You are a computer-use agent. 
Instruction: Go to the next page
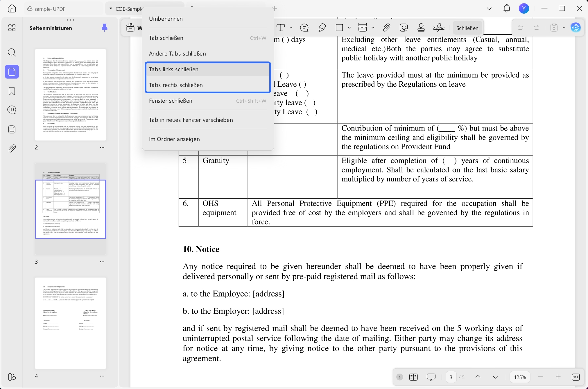tap(495, 377)
